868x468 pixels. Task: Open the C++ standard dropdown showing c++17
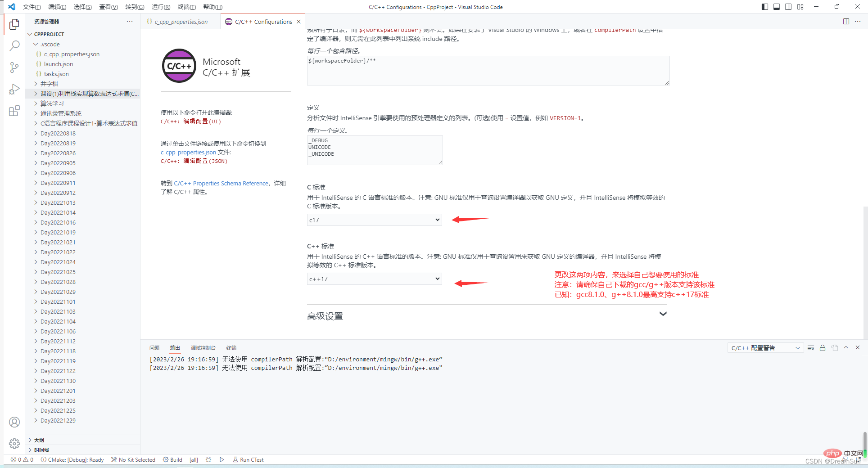[374, 279]
